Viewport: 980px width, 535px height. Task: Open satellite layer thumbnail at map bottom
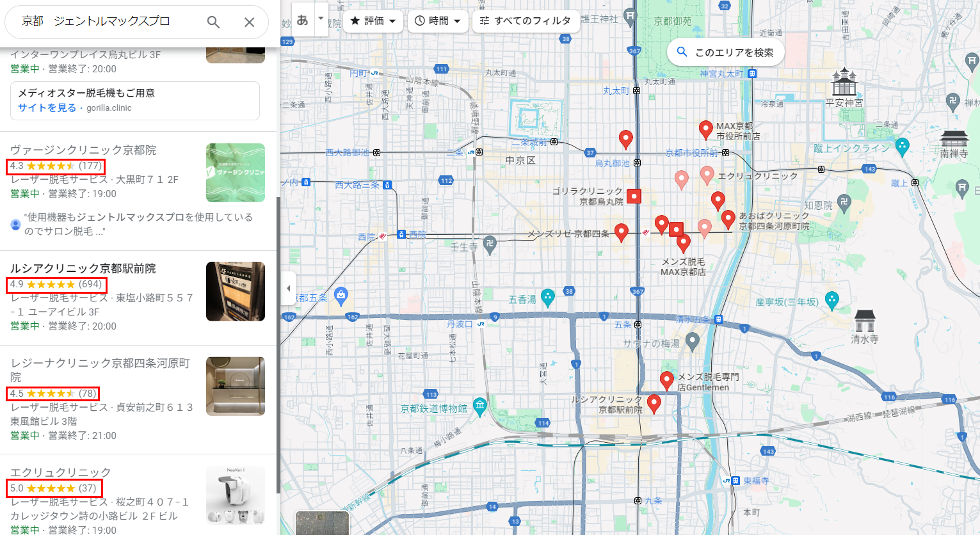pyautogui.click(x=323, y=523)
